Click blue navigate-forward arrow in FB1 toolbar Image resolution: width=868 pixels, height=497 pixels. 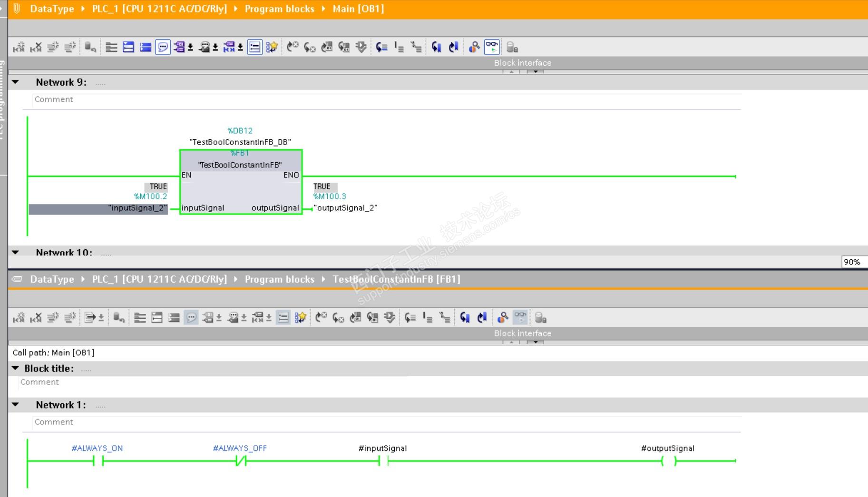(482, 318)
